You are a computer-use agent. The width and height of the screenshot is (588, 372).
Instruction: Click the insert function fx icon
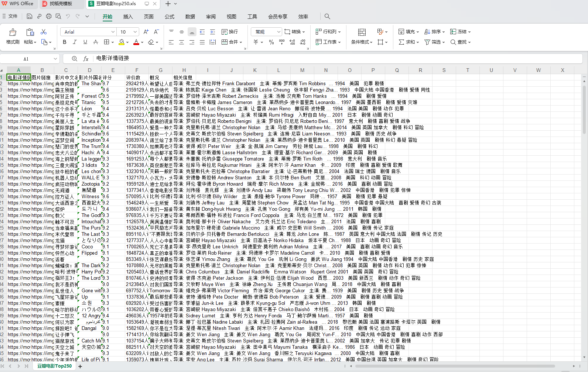[x=86, y=59]
